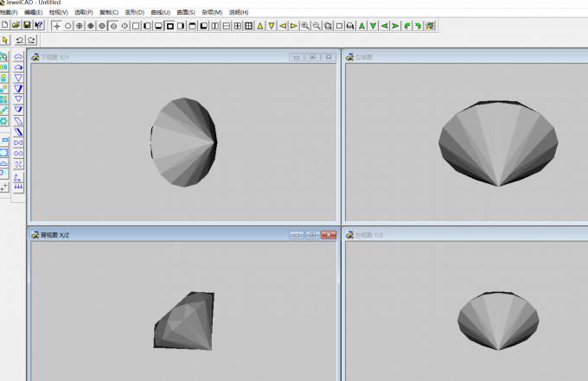The image size is (588, 381).
Task: Pick the clock-face circle display mode icon
Action: click(125, 26)
